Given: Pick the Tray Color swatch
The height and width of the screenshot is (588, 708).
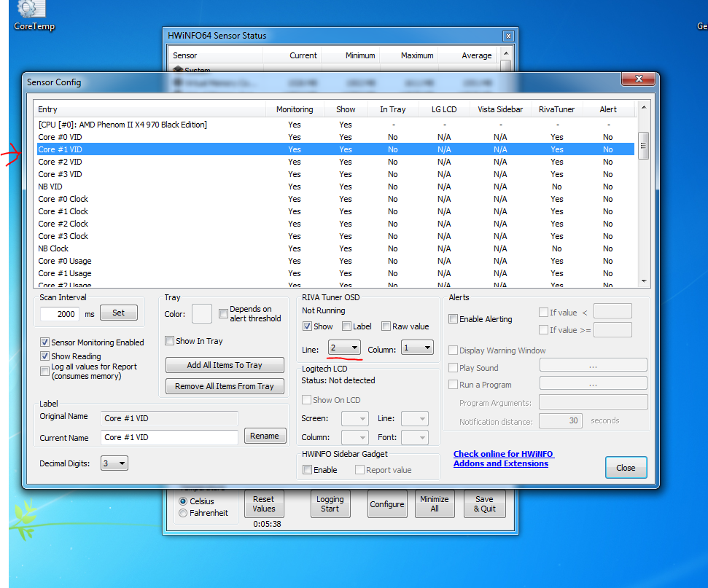Looking at the screenshot, I should point(201,313).
